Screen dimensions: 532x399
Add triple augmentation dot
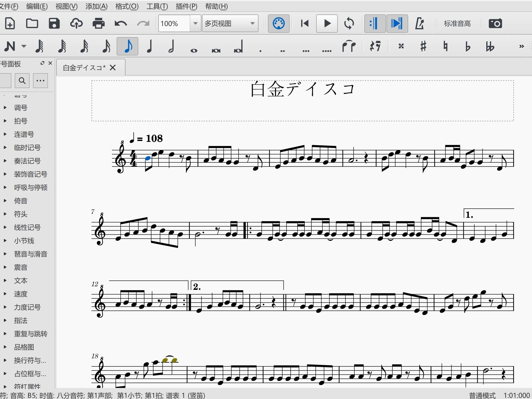coord(306,51)
